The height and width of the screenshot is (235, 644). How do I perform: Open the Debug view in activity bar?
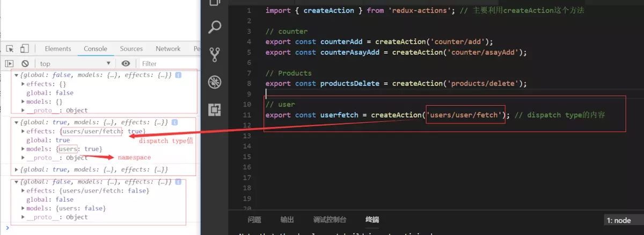[215, 82]
